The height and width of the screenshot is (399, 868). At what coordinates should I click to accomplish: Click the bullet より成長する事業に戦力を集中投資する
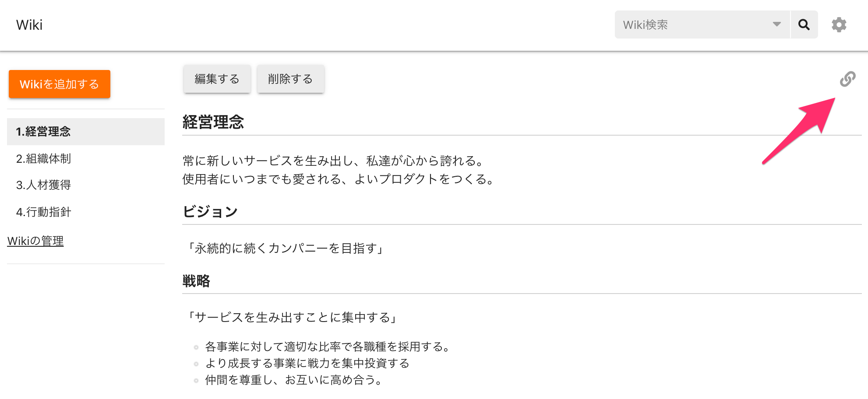click(307, 363)
